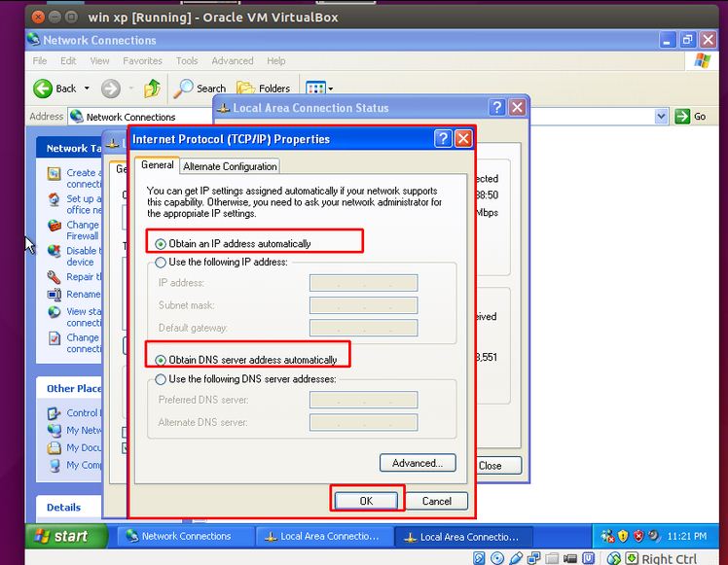Open the Help menu

(x=275, y=60)
